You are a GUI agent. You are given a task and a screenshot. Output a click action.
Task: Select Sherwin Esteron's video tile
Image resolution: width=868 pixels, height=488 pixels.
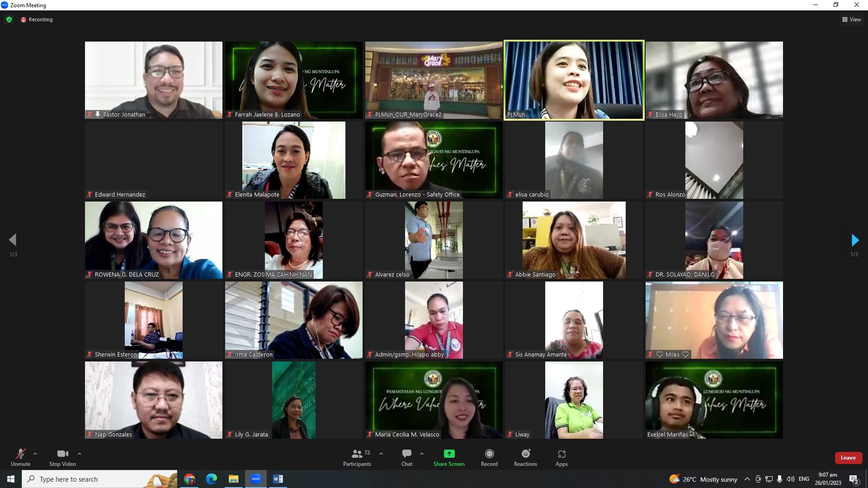[x=154, y=320]
